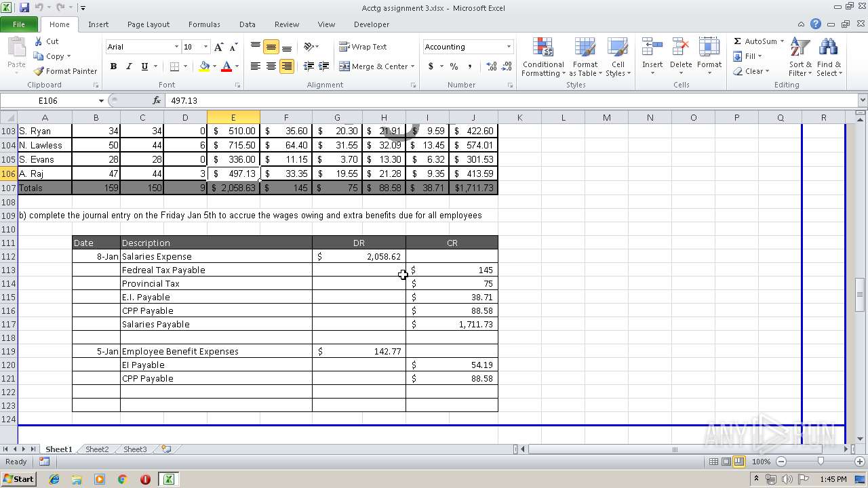This screenshot has height=488, width=868.
Task: Open the Sheet2 worksheet tab
Action: (x=97, y=449)
